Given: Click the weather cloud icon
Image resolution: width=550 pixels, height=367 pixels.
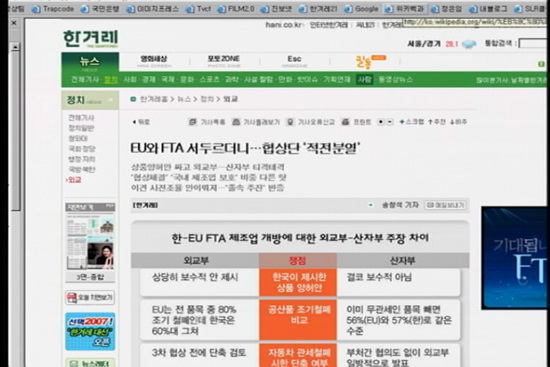Looking at the screenshot, I should [x=469, y=44].
